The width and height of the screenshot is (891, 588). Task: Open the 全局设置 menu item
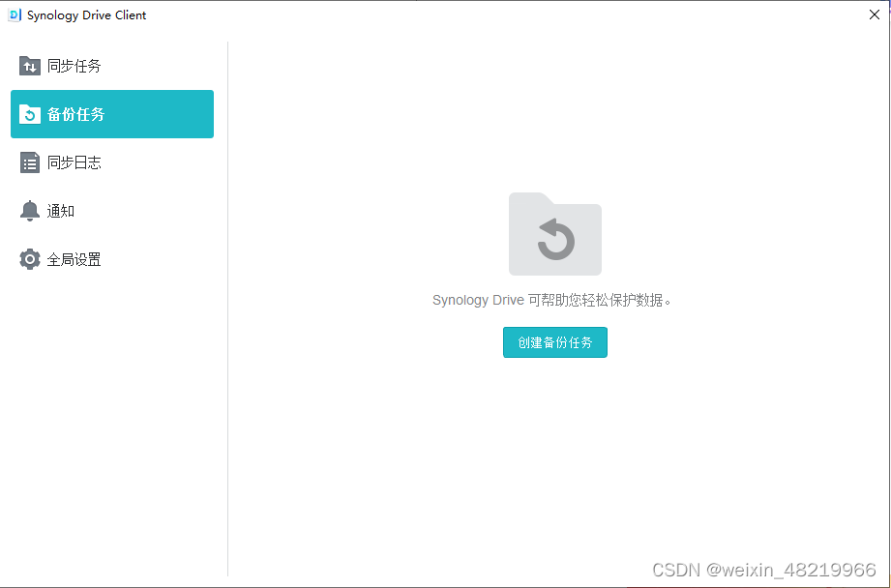tap(112, 259)
